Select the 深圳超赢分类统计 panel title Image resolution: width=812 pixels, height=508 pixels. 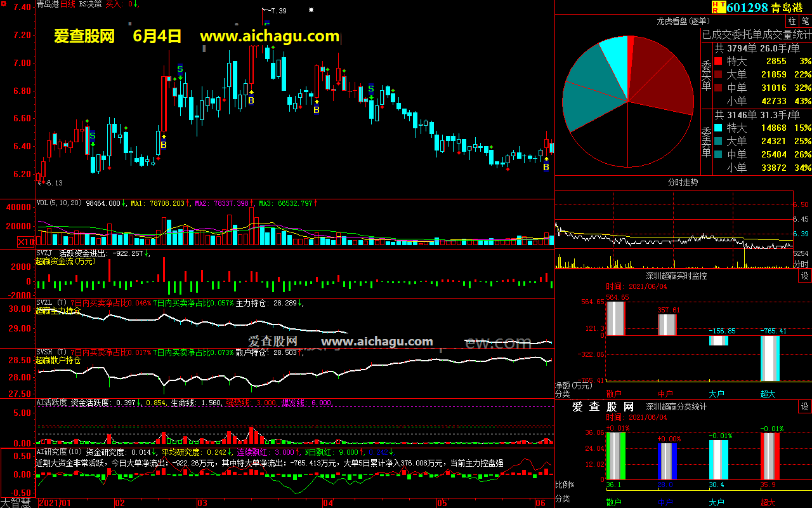point(676,406)
